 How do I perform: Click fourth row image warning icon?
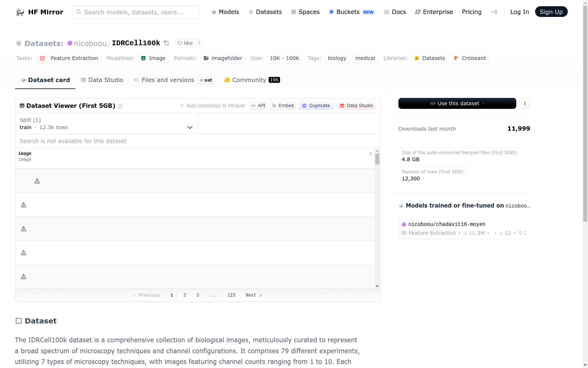point(24,252)
